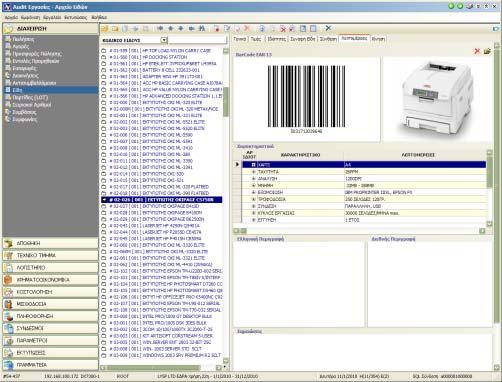The width and height of the screenshot is (502, 382).
Task: Expand the ΕΓΓΥΗΣΗ characteristic row
Action: point(253,220)
